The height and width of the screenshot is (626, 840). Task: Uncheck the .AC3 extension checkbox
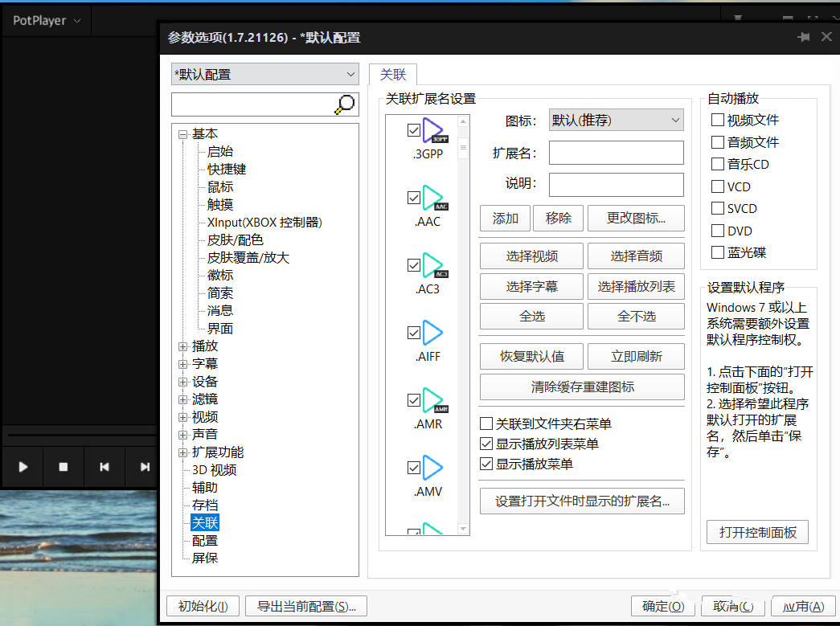(x=414, y=265)
